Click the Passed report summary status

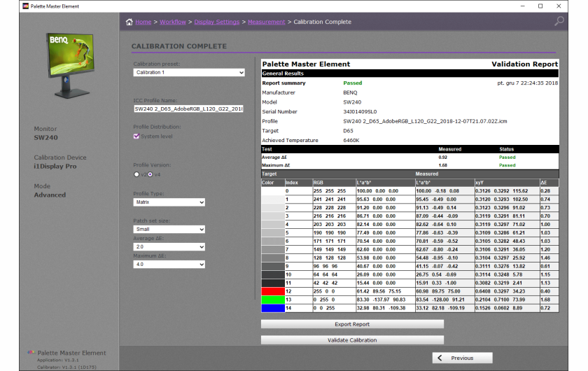tap(353, 83)
